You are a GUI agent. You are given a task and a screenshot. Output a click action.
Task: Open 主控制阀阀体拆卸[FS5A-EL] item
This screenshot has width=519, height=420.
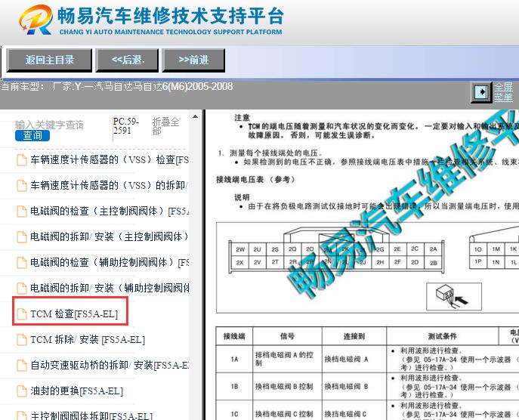click(x=91, y=415)
